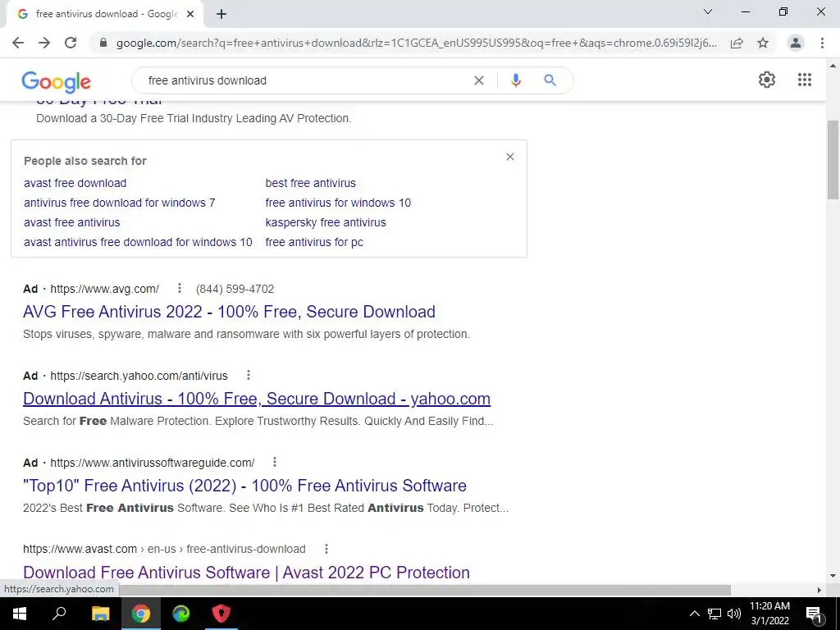Image resolution: width=840 pixels, height=630 pixels.
Task: Open AVG Free Antivirus 2022 ad link
Action: pos(229,311)
